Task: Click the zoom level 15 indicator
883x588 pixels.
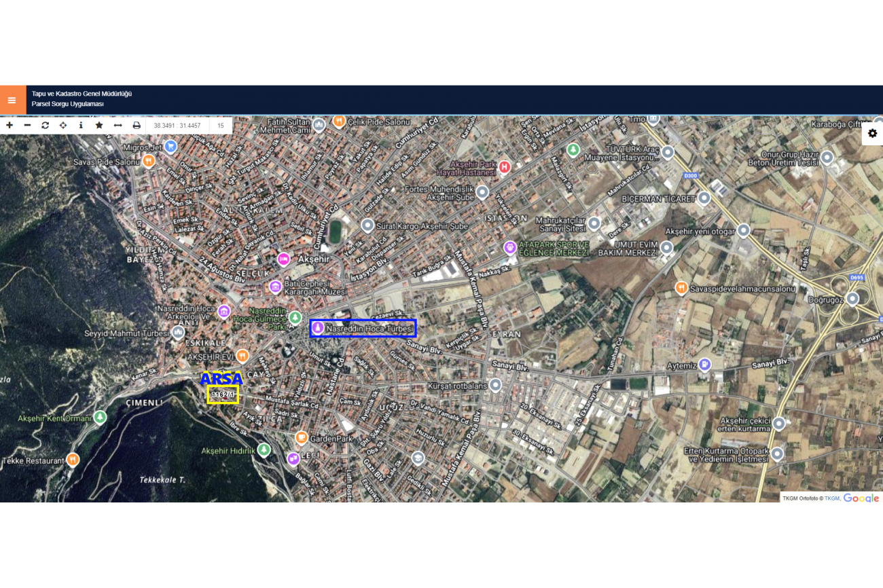Action: point(221,126)
